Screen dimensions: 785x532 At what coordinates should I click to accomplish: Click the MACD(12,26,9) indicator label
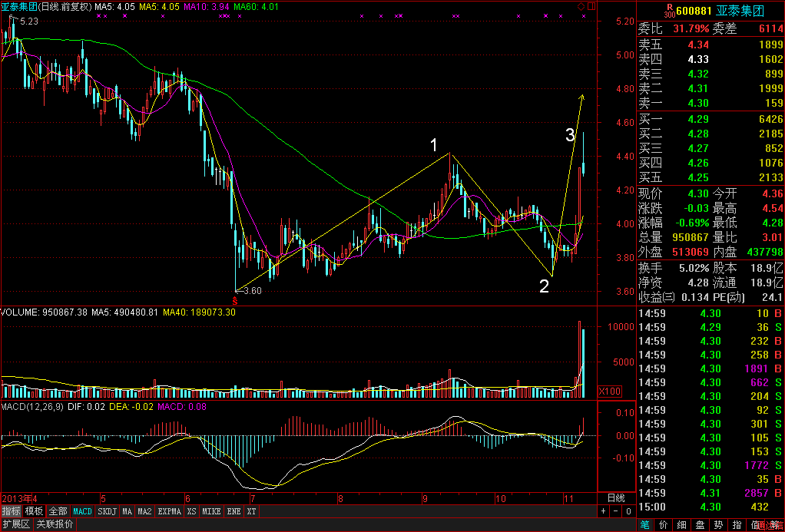point(32,406)
